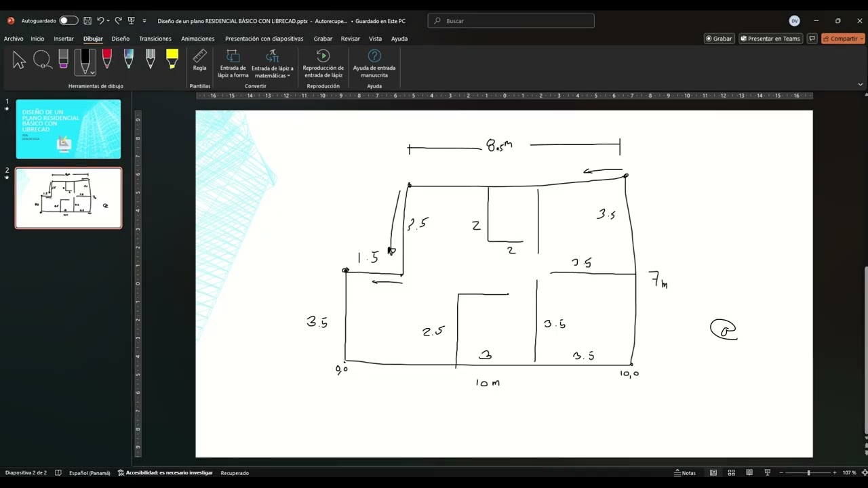
Task: Open Ayuda de entrada manuscrita
Action: pos(374,64)
